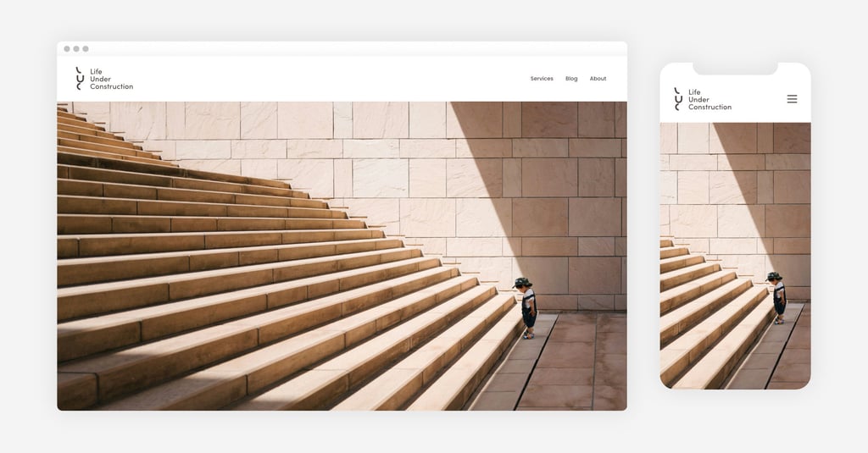Click the LUC logo symbol on mobile
Viewport: 868px width, 453px height.
(678, 99)
